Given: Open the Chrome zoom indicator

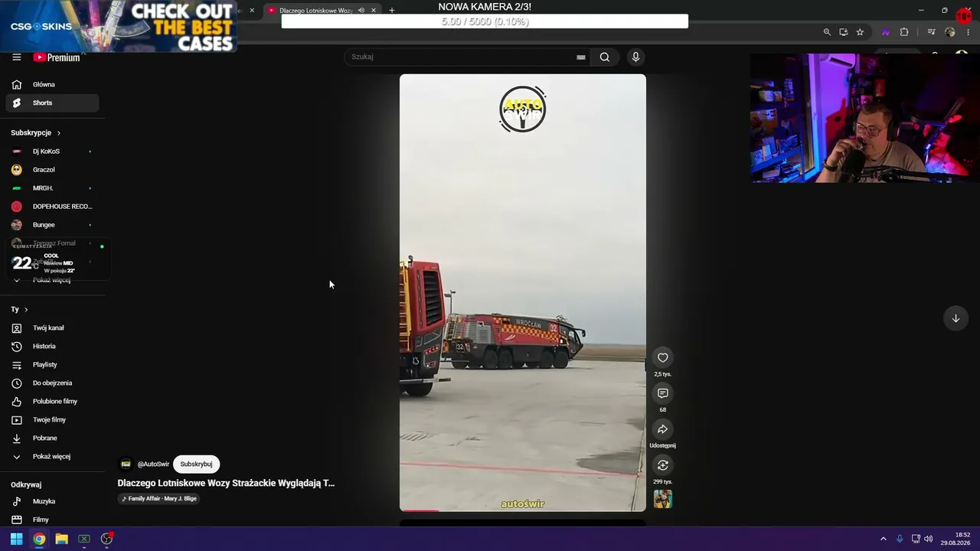Looking at the screenshot, I should coord(827,32).
